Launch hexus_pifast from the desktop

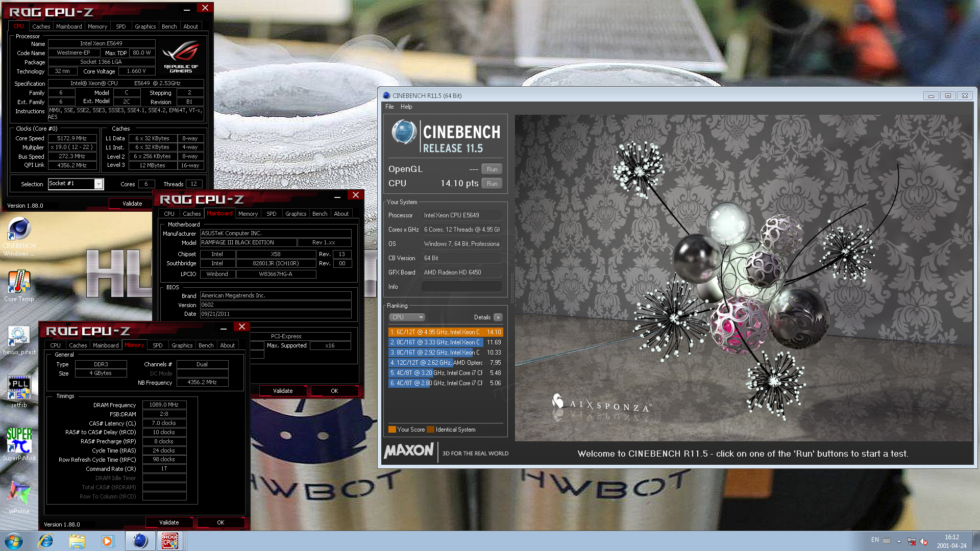pos(19,340)
